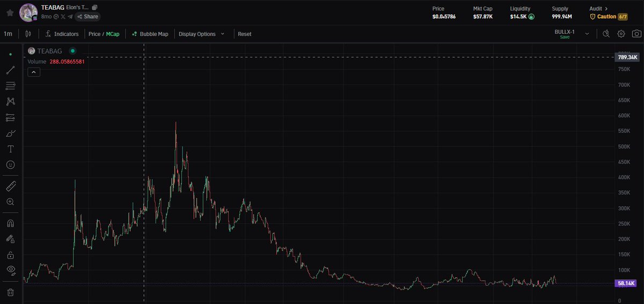Image resolution: width=644 pixels, height=304 pixels.
Task: Open the emoji icons tool
Action: [11, 165]
